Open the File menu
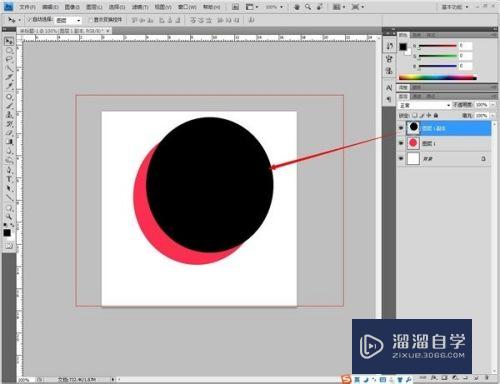The image size is (500, 384). [x=27, y=7]
